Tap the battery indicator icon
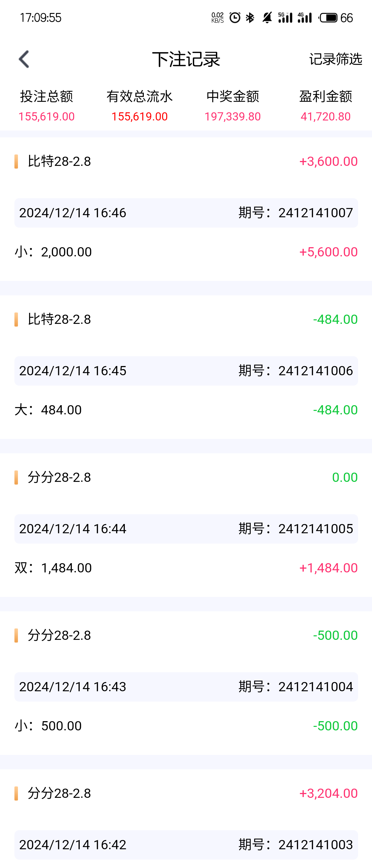The height and width of the screenshot is (868, 372). [x=328, y=17]
